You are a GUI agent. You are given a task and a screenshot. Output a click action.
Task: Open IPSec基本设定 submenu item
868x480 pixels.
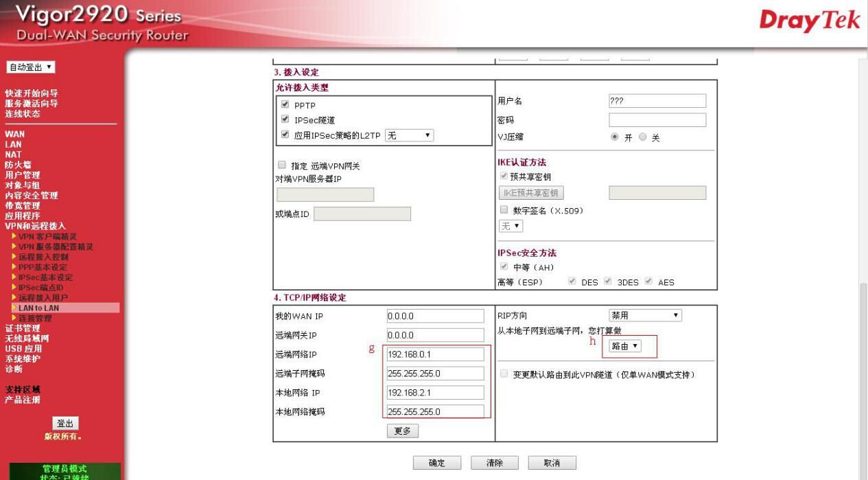(45, 277)
